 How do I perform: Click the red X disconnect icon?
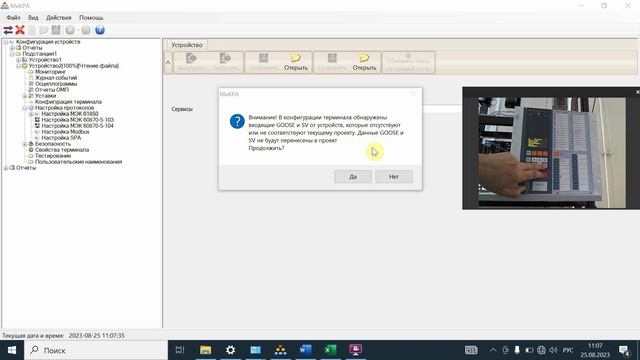[20, 30]
